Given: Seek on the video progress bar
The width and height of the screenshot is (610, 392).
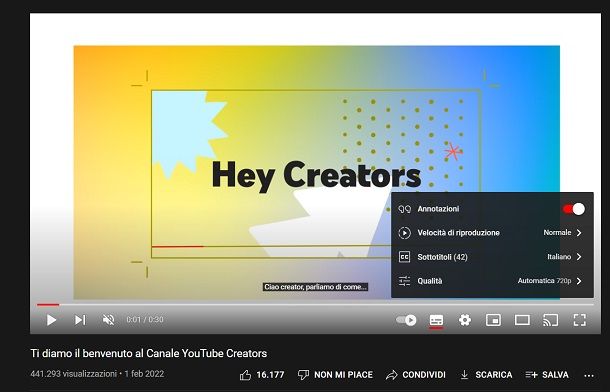Looking at the screenshot, I should (x=315, y=305).
